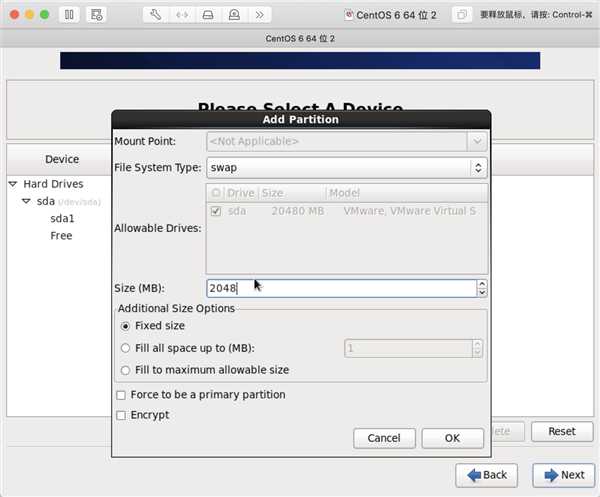Select Fill to maximum allowable size
The width and height of the screenshot is (600, 497).
point(125,370)
